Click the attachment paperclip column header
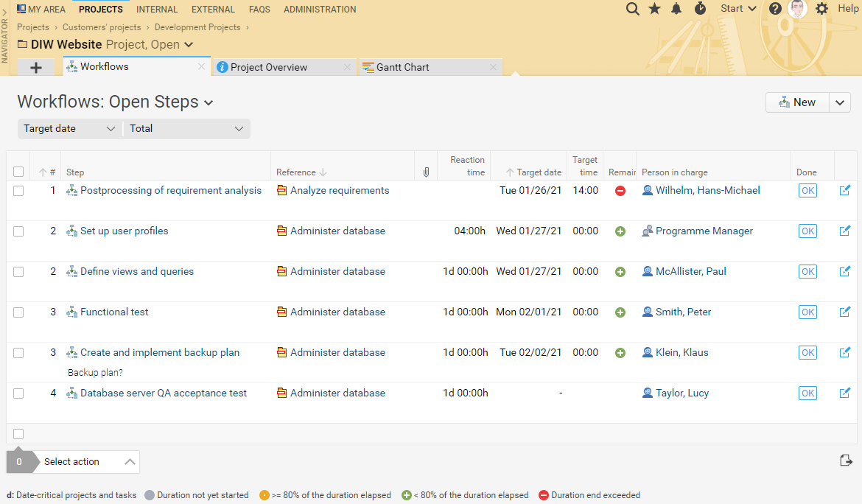The width and height of the screenshot is (862, 504). [426, 172]
